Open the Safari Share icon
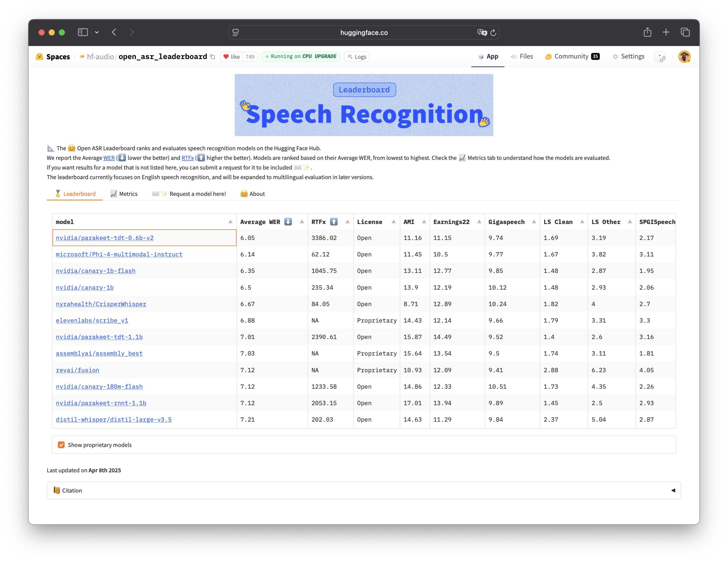The width and height of the screenshot is (728, 562). coord(647,32)
